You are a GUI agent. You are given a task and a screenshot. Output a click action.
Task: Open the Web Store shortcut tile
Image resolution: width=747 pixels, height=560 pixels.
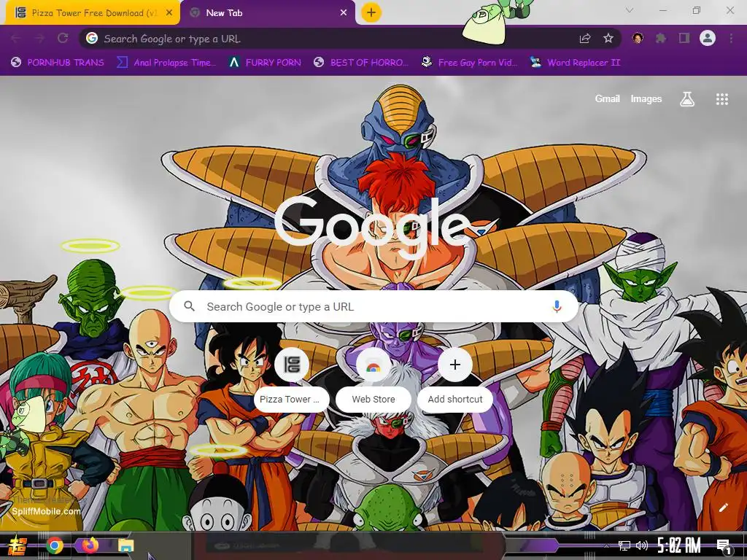pyautogui.click(x=373, y=379)
